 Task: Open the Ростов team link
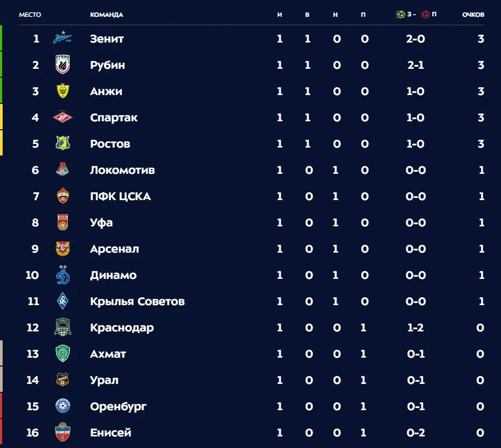pos(110,144)
